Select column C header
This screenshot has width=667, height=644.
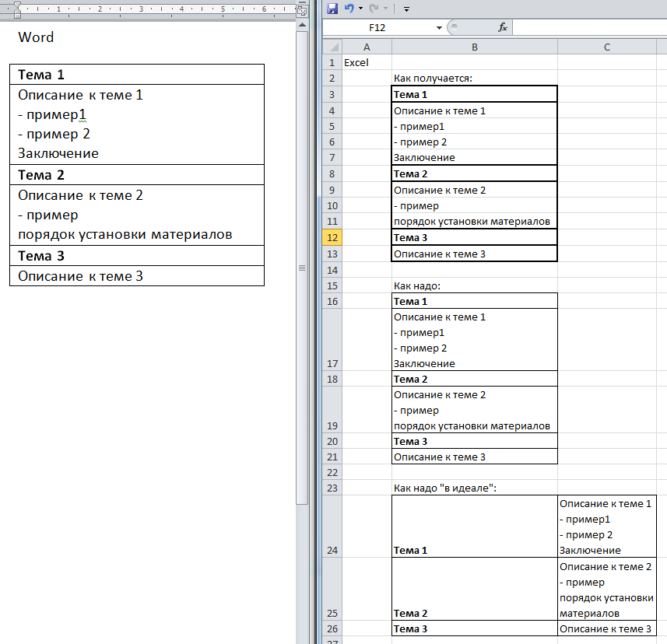pos(606,47)
